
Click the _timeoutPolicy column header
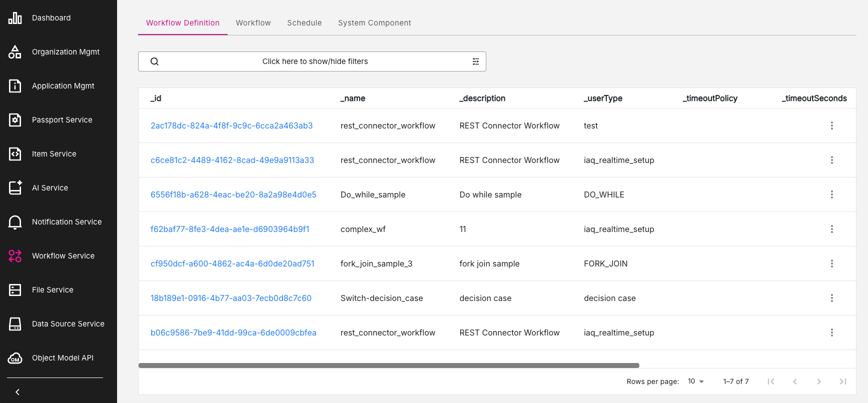pos(710,98)
